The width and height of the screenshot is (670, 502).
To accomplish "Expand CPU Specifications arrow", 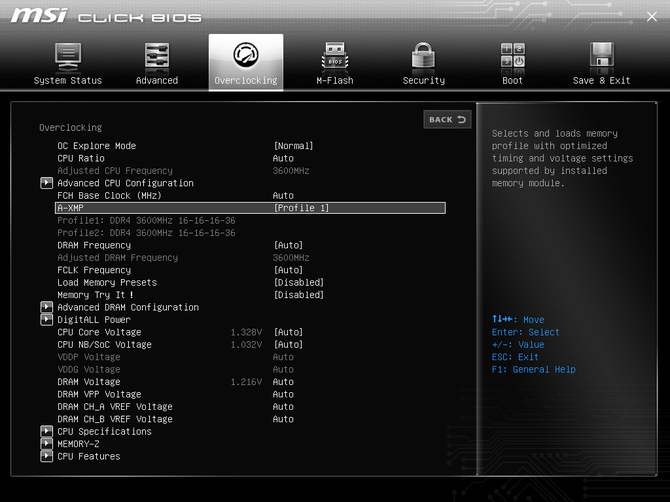I will pyautogui.click(x=46, y=432).
